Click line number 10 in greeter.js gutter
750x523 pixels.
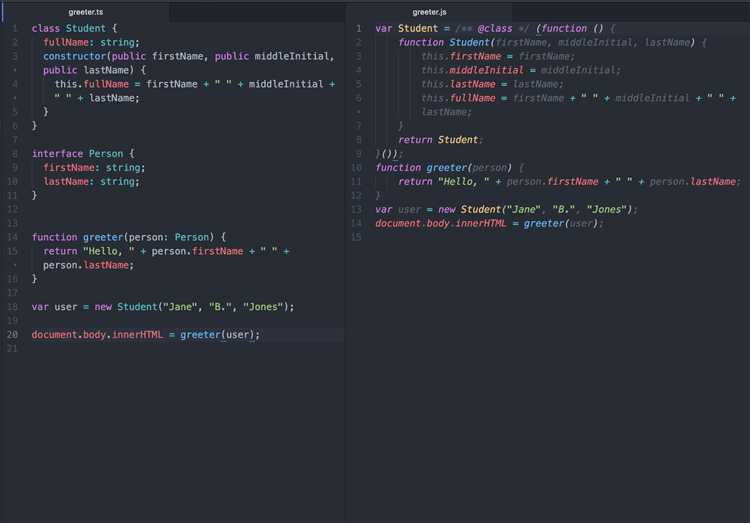coord(356,167)
